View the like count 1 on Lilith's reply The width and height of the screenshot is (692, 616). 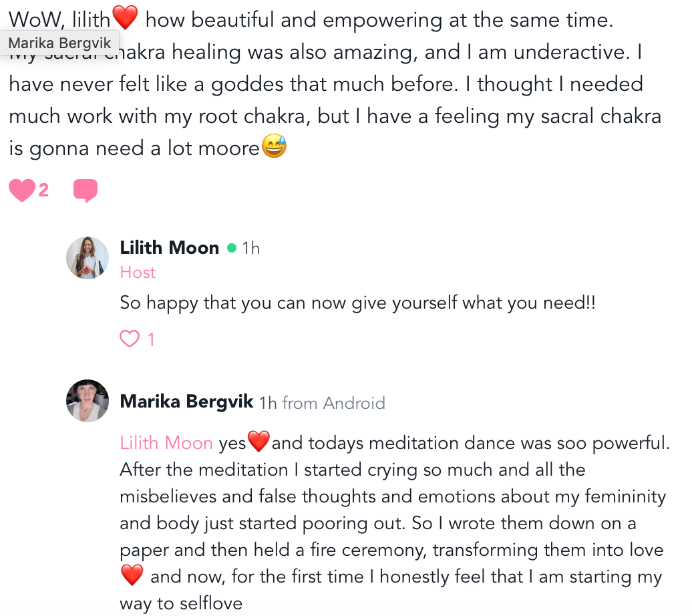(151, 340)
